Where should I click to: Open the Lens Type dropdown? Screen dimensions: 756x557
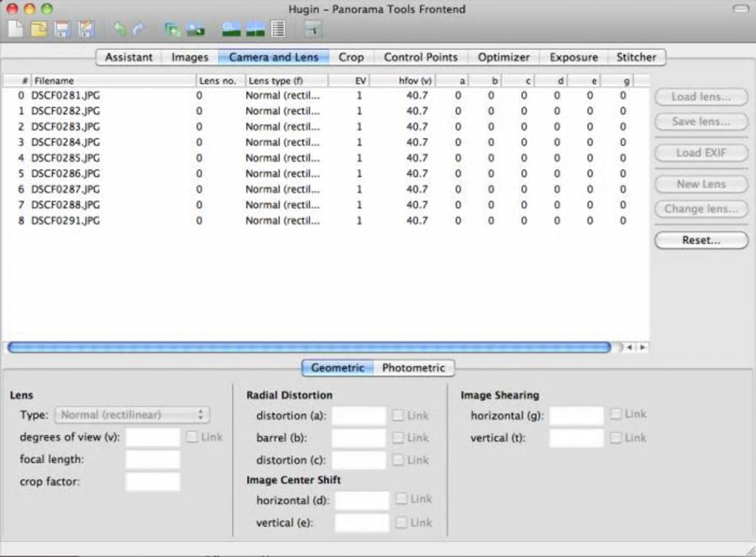click(132, 415)
